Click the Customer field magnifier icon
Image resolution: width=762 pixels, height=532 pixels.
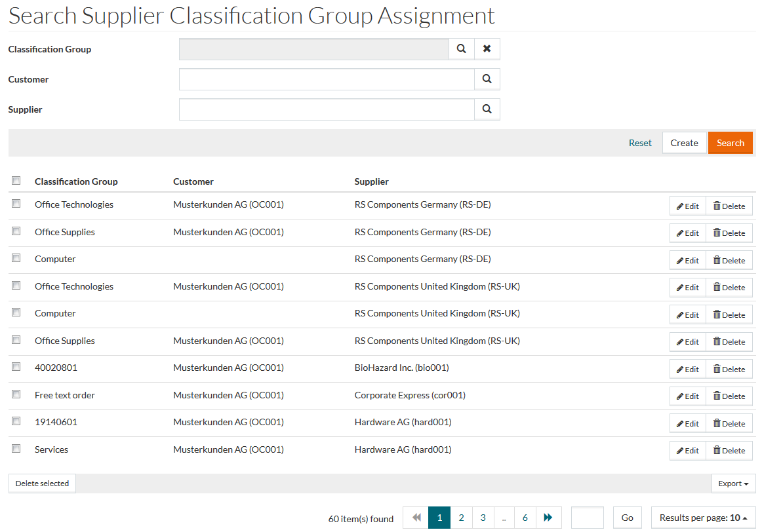click(487, 79)
